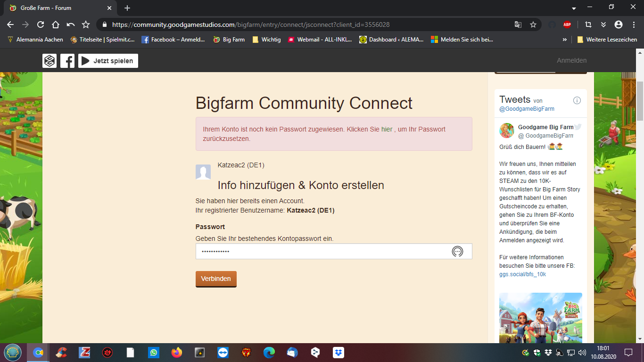
Task: Open Dropbox from the taskbar
Action: (338, 353)
